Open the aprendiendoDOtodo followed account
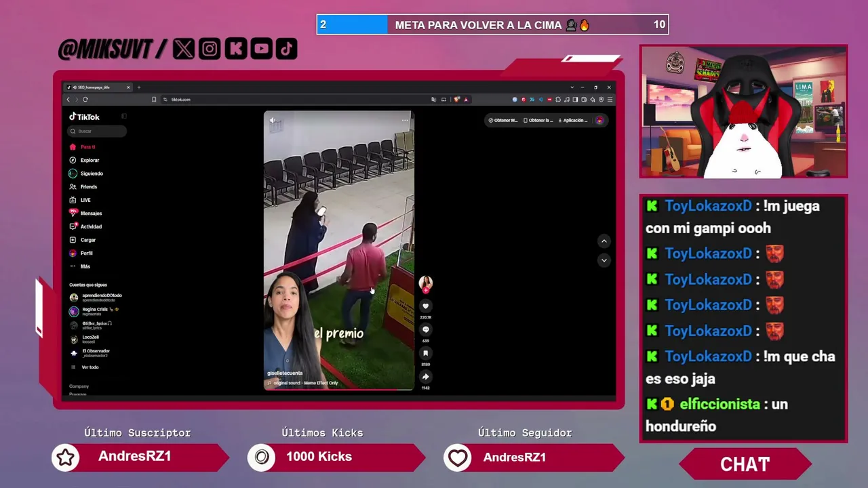 (x=96, y=298)
